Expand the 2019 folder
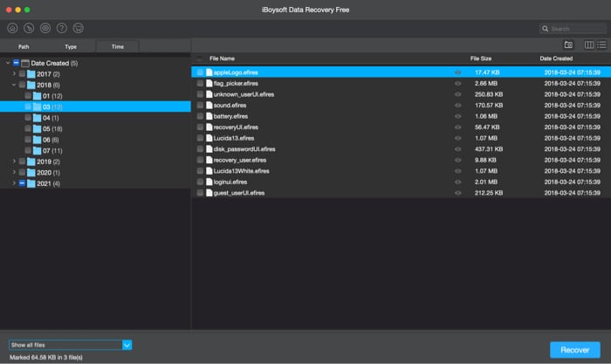This screenshot has height=364, width=611. [x=14, y=161]
